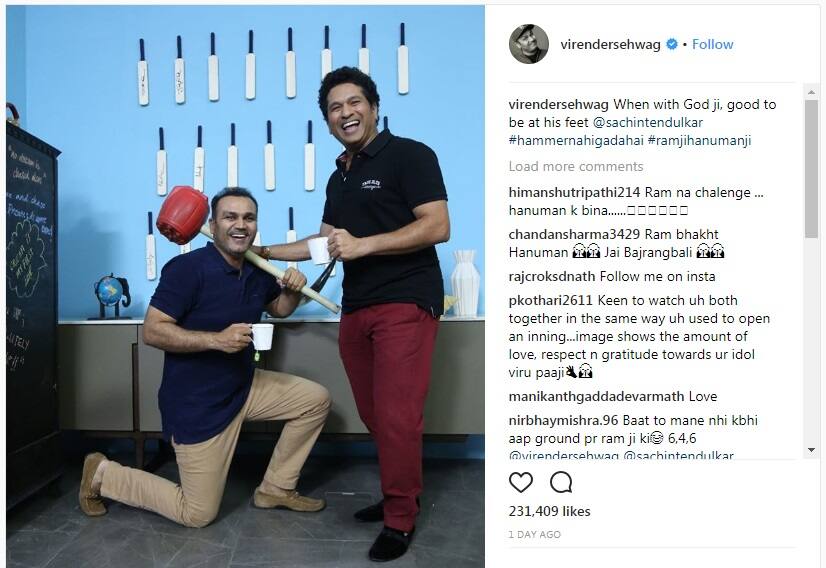Open the 1 DAY AGO timestamp link
Viewport: 826px width, 568px height.
pos(535,535)
